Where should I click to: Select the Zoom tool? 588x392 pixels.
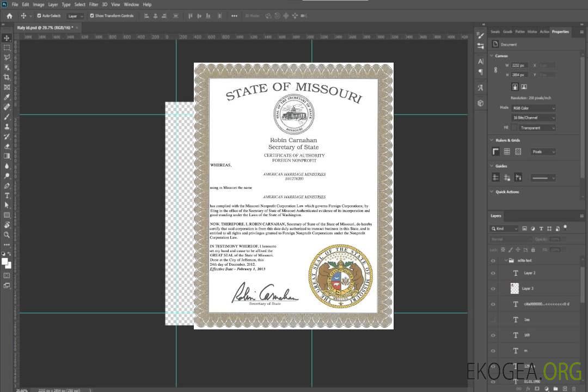(x=7, y=235)
